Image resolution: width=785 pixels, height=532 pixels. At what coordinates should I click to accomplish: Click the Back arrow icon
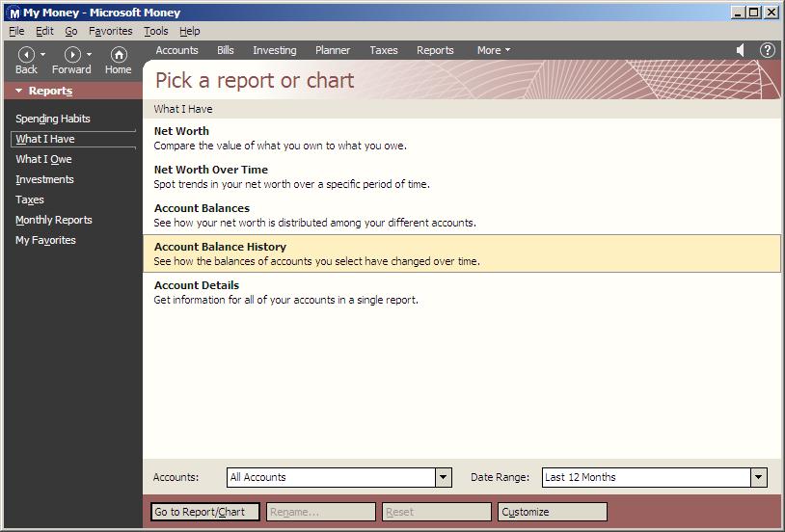pyautogui.click(x=26, y=54)
